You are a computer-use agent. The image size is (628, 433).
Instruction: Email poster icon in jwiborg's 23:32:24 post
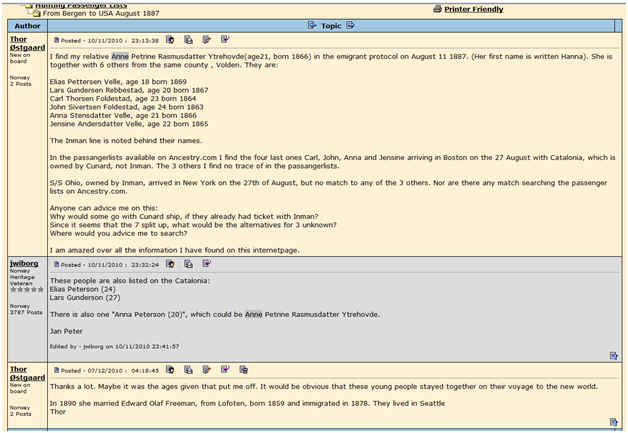pyautogui.click(x=188, y=264)
